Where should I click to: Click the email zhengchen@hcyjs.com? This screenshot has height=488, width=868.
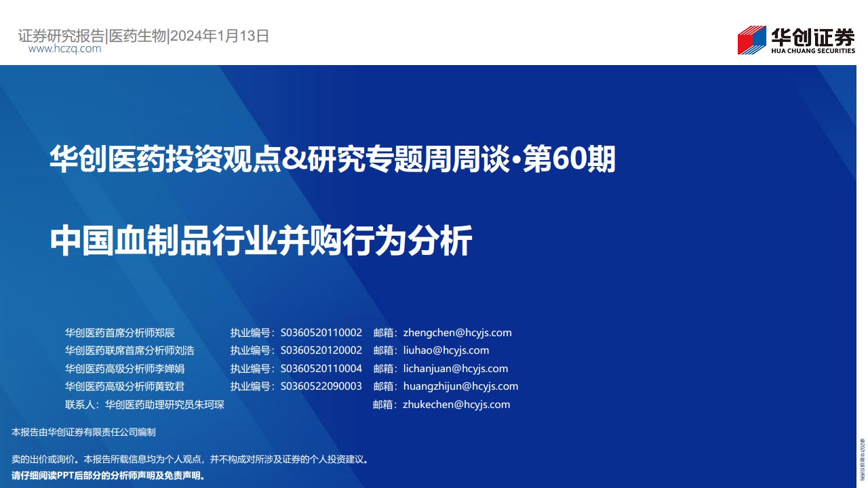tap(457, 333)
